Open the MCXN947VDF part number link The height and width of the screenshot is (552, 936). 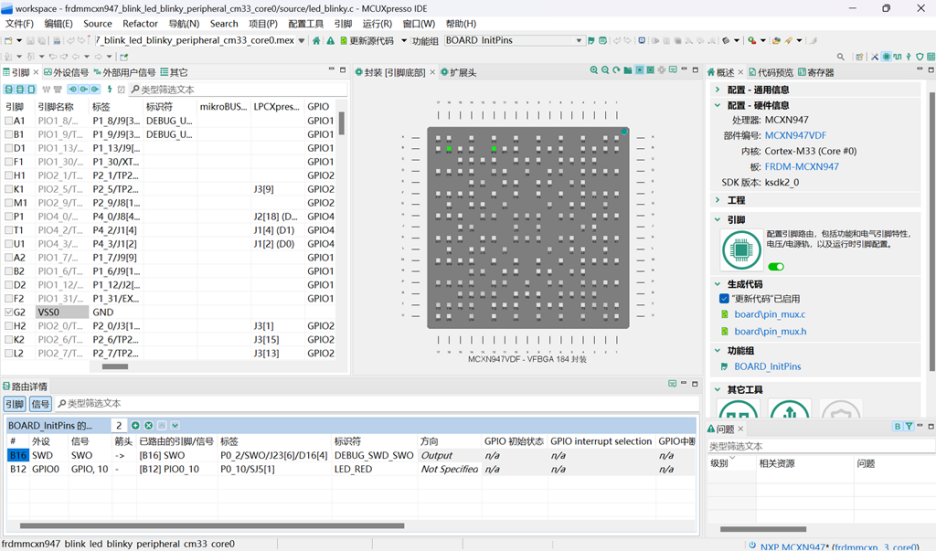pos(795,135)
